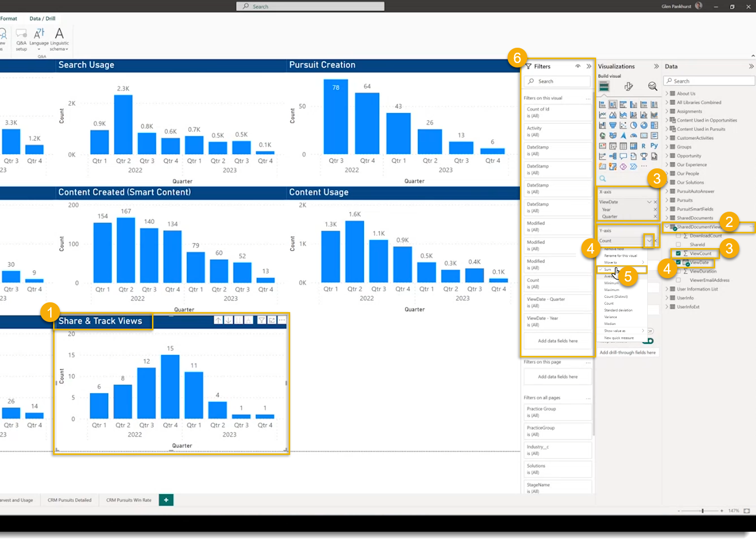This screenshot has height=544, width=756.
Task: Click the Filters pane search box
Action: pyautogui.click(x=557, y=81)
